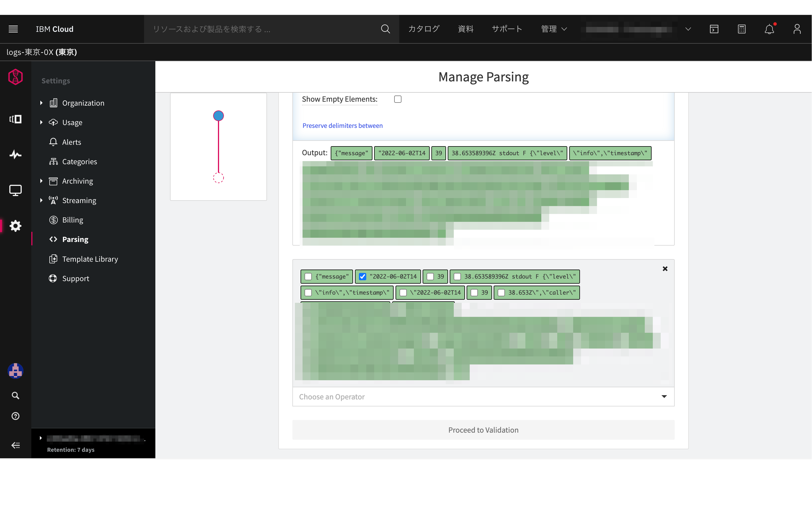Click the activity pulse icon in rail
This screenshot has width=812, height=507.
point(16,155)
